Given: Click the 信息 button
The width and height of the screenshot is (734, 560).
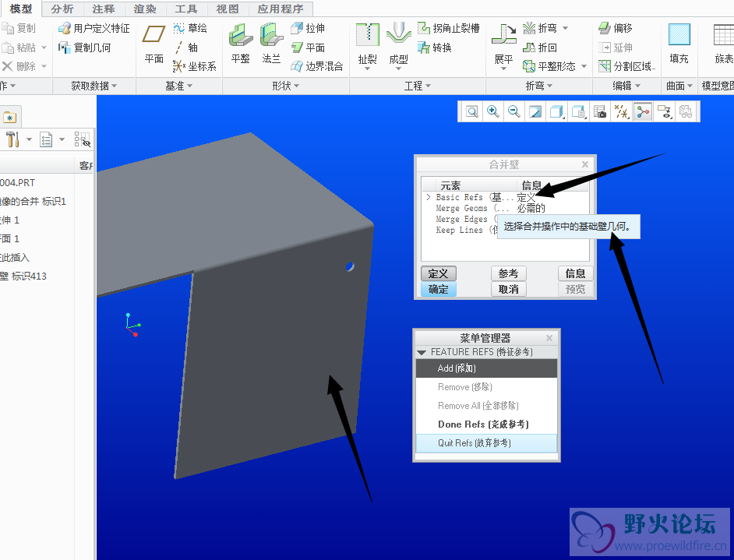Looking at the screenshot, I should (x=575, y=273).
